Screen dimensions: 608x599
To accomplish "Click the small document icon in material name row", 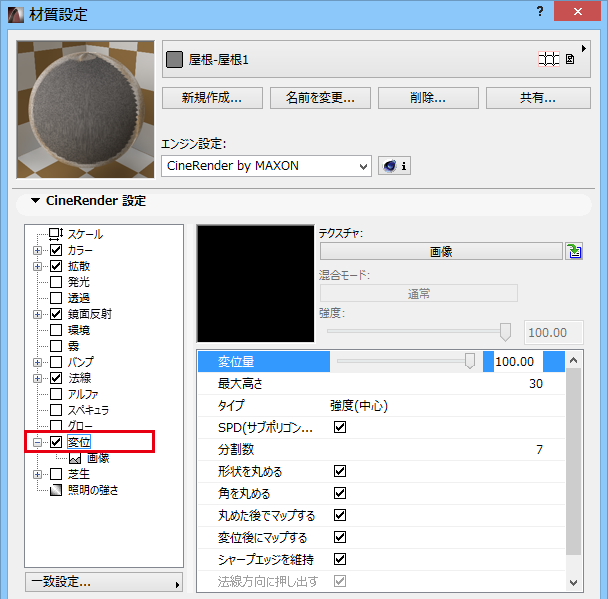I will coord(570,59).
